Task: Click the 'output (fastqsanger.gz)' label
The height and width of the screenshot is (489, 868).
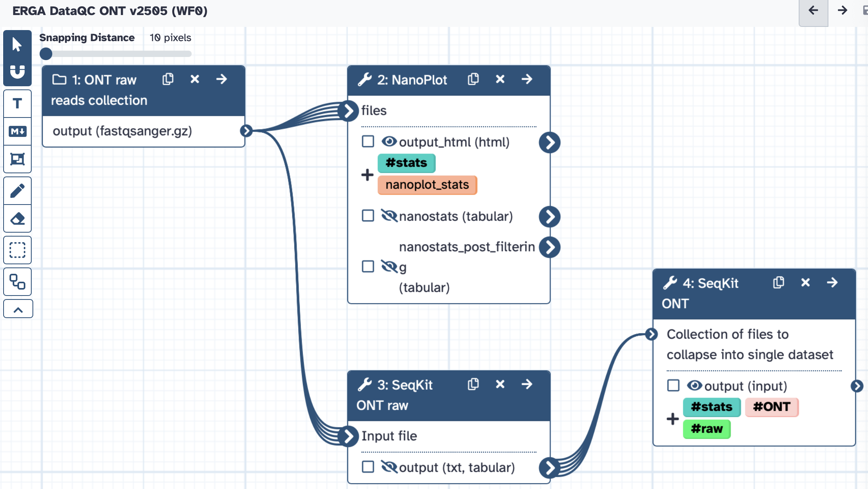Action: [122, 131]
